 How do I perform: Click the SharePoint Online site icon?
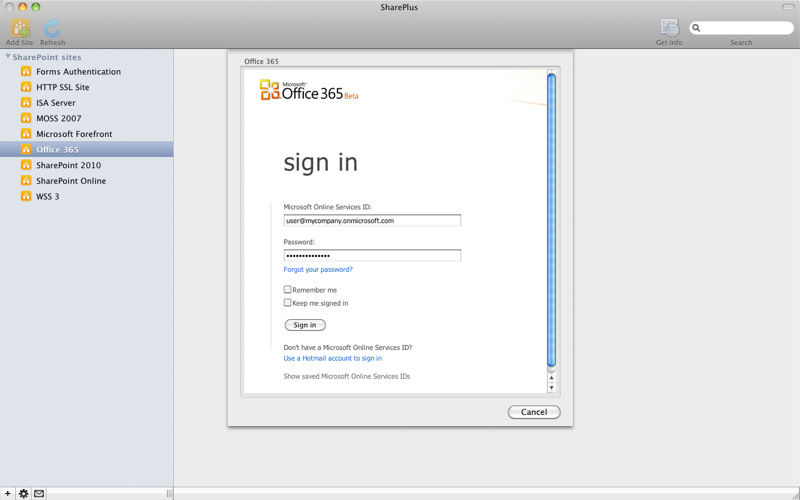[26, 181]
